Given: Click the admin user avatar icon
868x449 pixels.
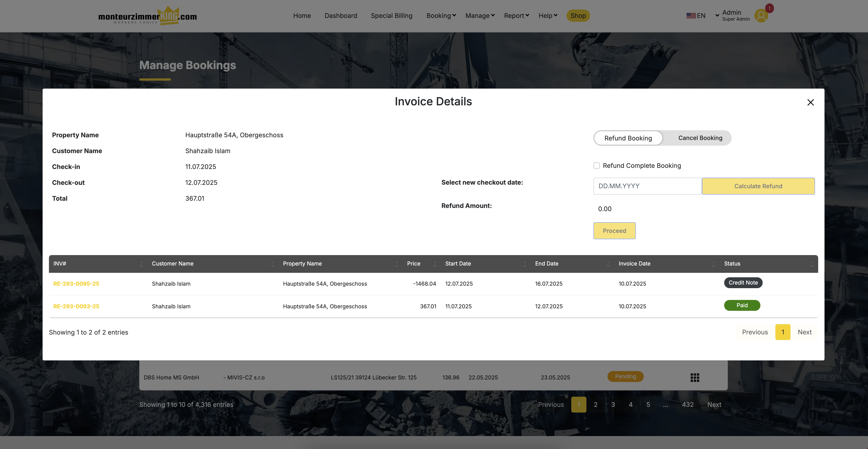Looking at the screenshot, I should click(x=761, y=16).
